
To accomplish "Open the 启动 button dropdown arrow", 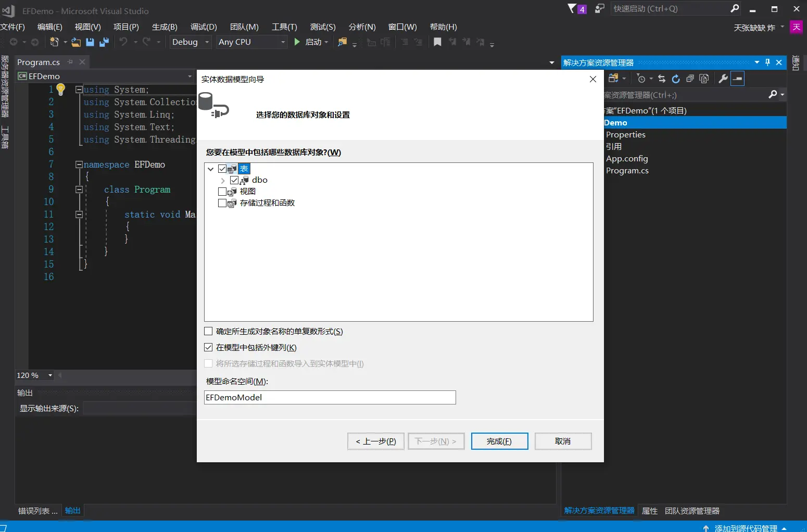I will (326, 42).
